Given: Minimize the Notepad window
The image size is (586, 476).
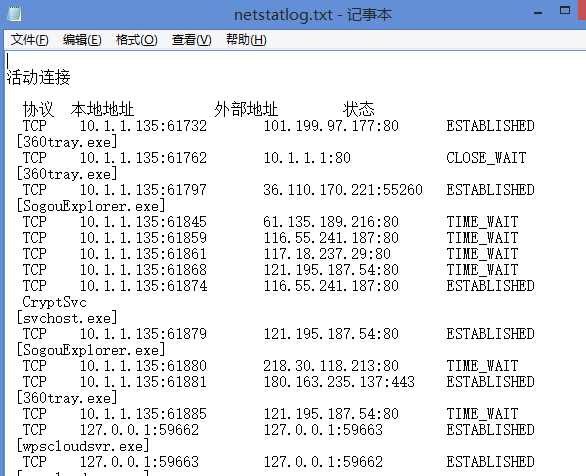Looking at the screenshot, I should [538, 13].
